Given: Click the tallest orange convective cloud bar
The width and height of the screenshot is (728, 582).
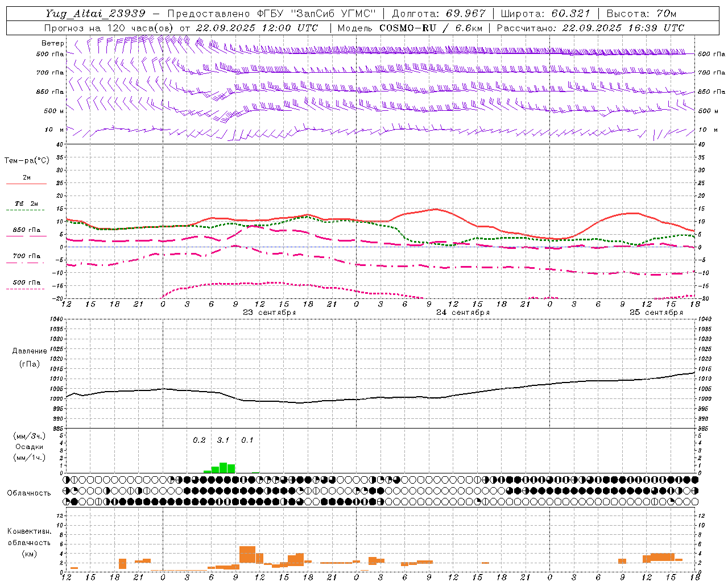Looking at the screenshot, I should 247,555.
